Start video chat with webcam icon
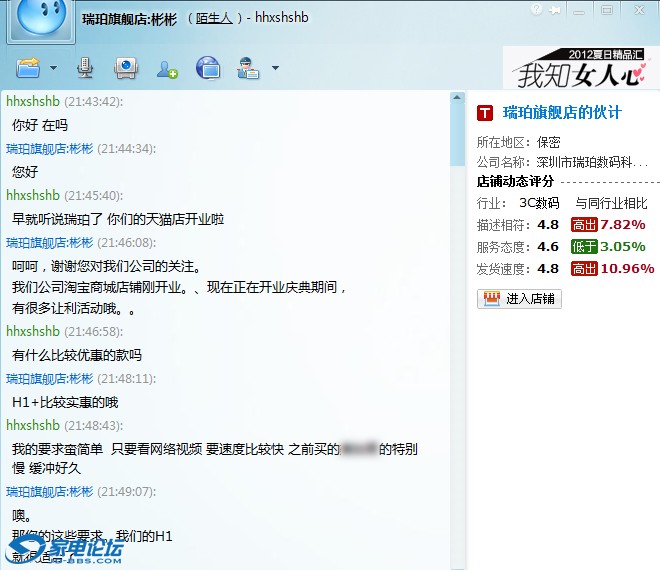 (x=126, y=68)
